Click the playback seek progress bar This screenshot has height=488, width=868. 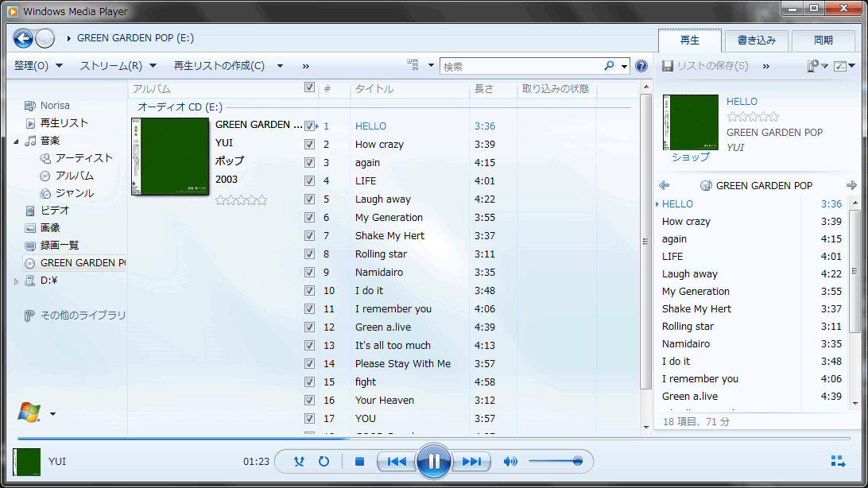point(433,438)
